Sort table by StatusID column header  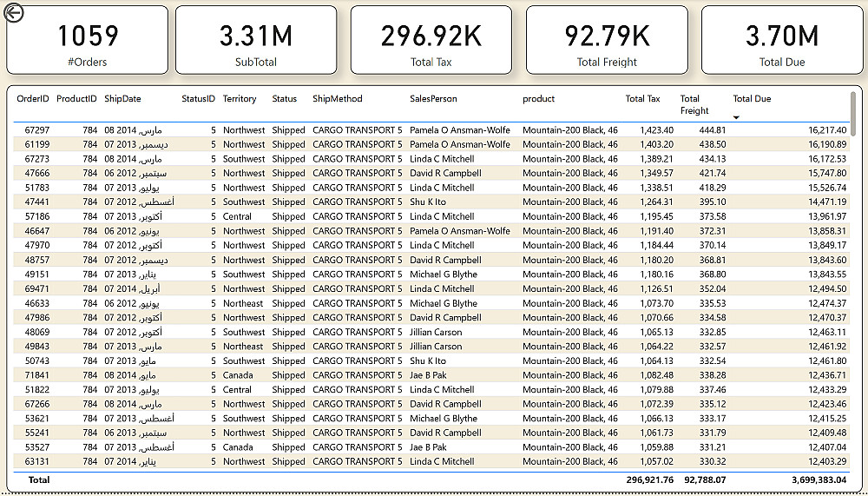[198, 99]
